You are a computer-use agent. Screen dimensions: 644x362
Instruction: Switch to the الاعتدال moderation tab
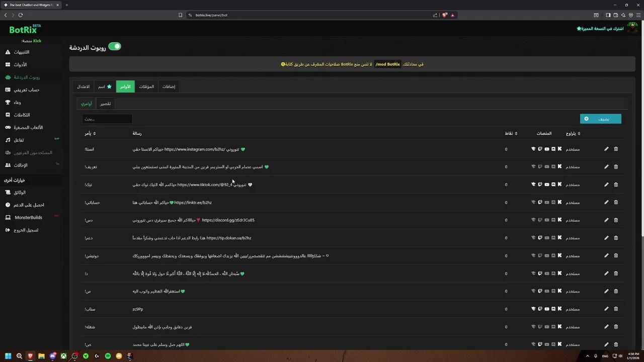click(x=84, y=86)
